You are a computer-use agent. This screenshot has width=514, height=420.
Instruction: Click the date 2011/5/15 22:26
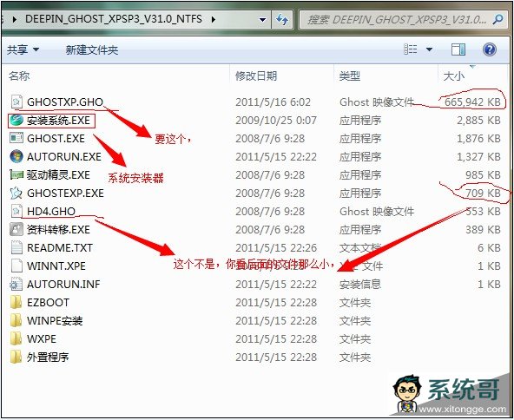(276, 247)
